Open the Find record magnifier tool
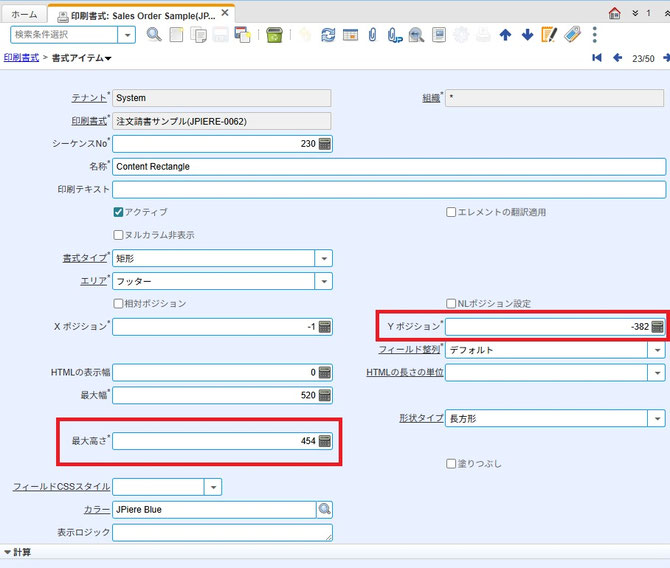The width and height of the screenshot is (670, 568). tap(154, 35)
